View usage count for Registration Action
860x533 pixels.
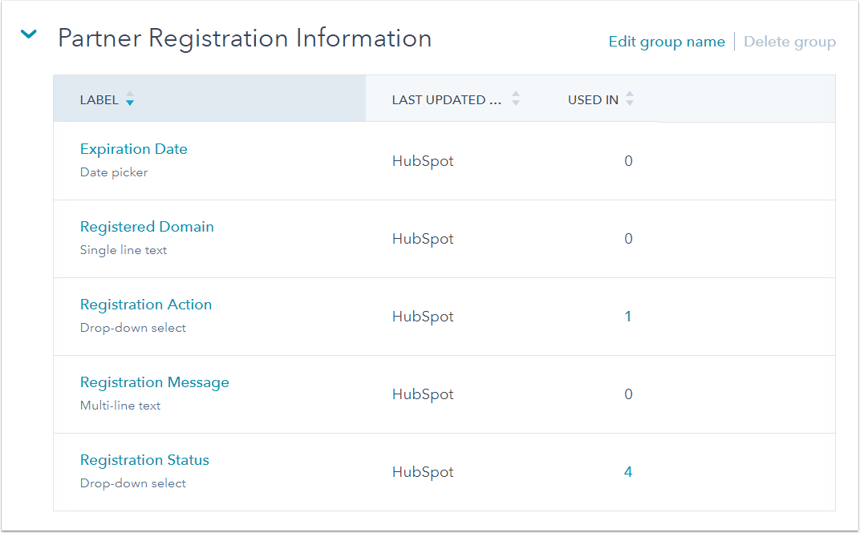click(628, 316)
